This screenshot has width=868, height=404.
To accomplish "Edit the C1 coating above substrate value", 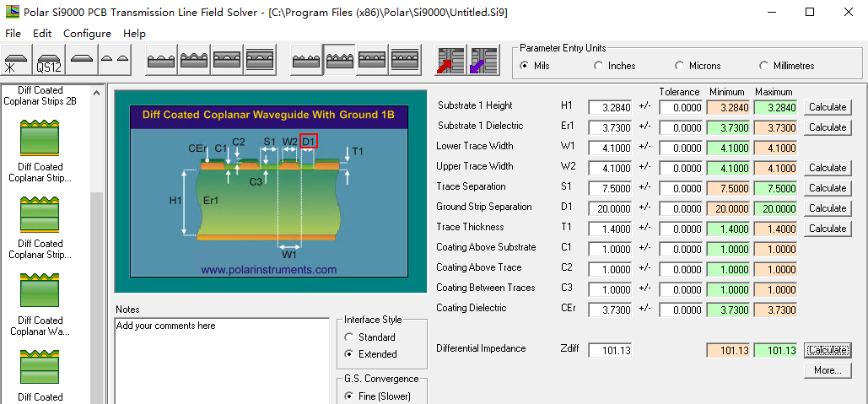I will (x=610, y=249).
